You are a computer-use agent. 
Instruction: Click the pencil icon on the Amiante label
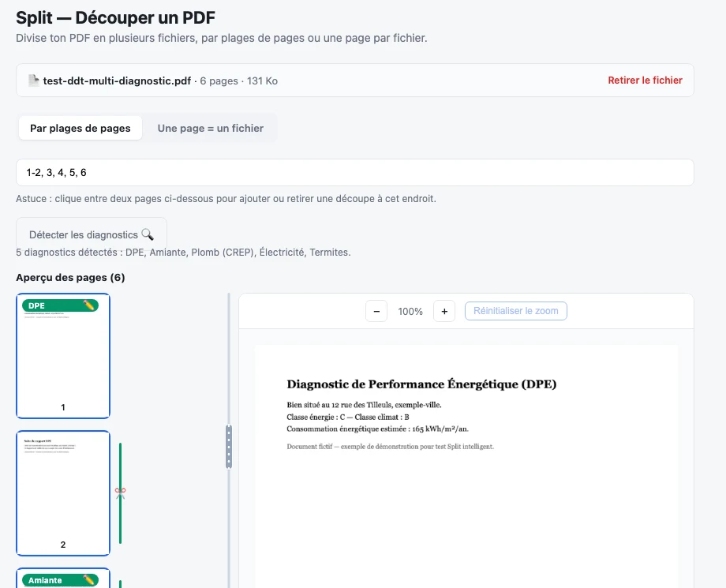coord(89,579)
